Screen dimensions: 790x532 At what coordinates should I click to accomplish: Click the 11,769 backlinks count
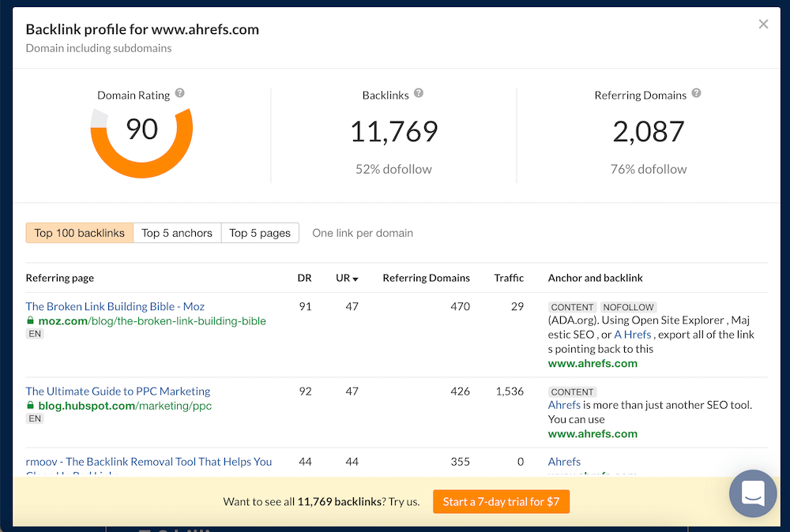[394, 131]
